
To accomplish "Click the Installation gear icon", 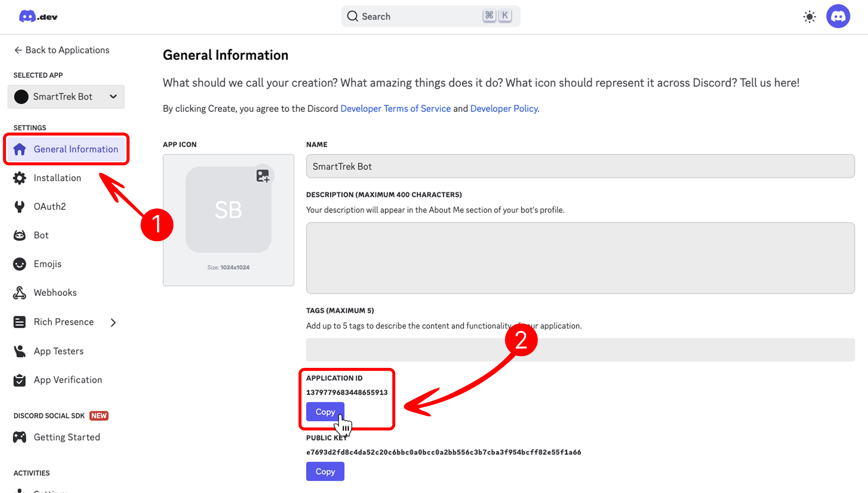I will pos(20,178).
